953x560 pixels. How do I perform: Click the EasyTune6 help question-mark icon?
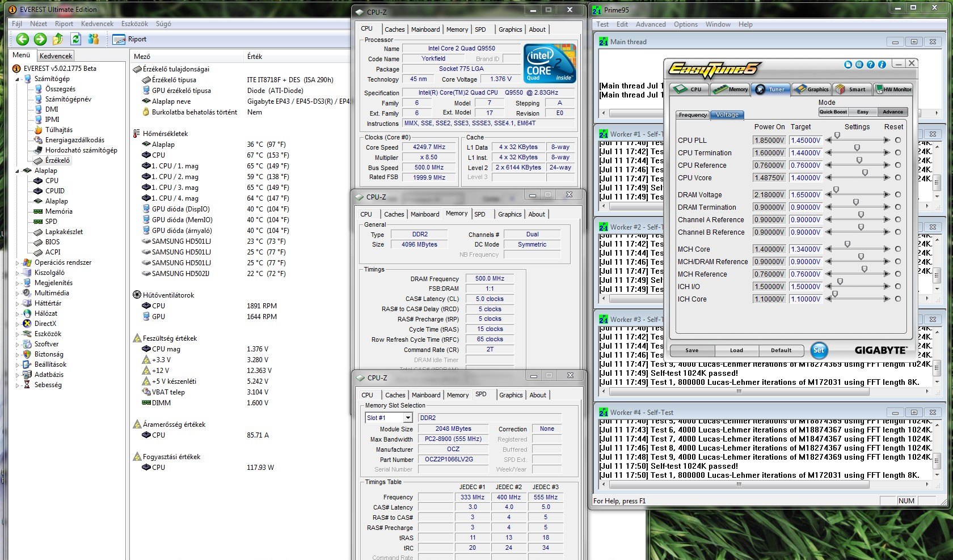point(871,65)
